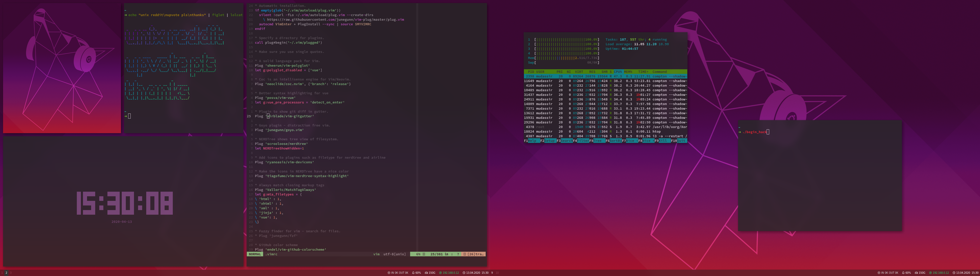Click F3 Search in htop

tap(565, 141)
